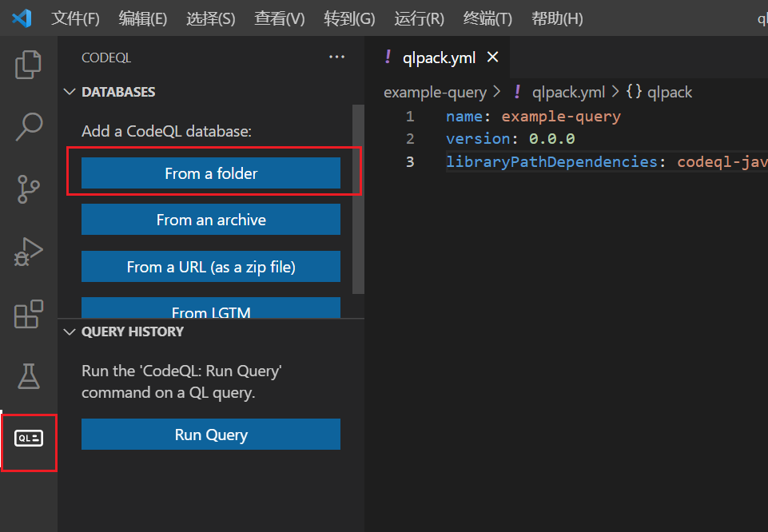Open the 转到(G) menu
The image size is (768, 532).
pos(349,18)
